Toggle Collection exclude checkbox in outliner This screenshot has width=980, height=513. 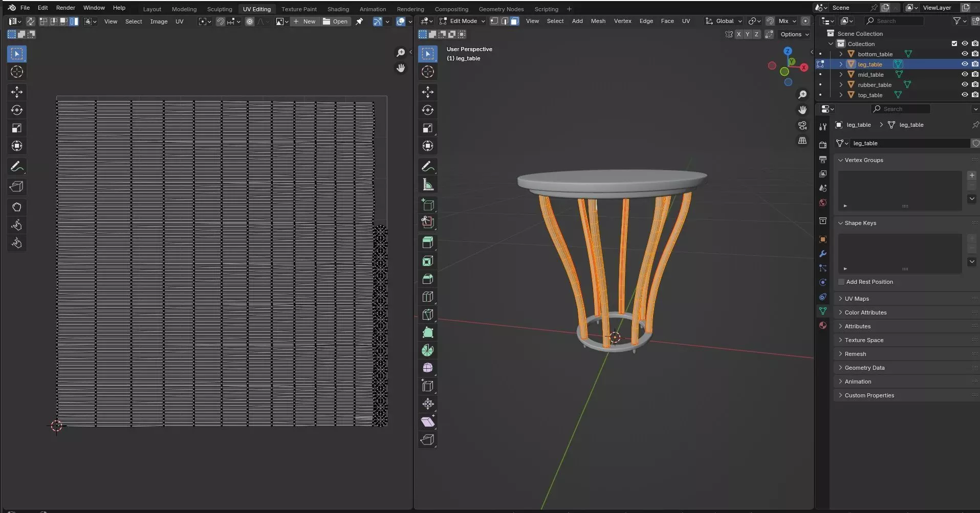pyautogui.click(x=954, y=43)
